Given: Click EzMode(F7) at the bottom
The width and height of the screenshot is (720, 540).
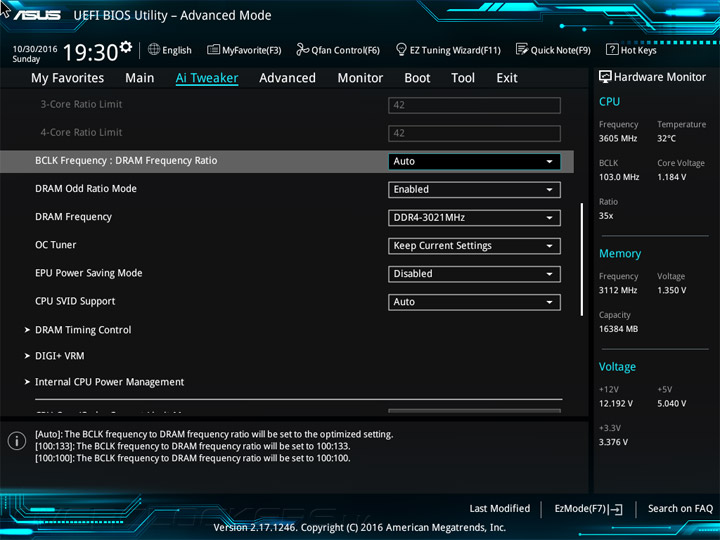Looking at the screenshot, I should coord(588,509).
